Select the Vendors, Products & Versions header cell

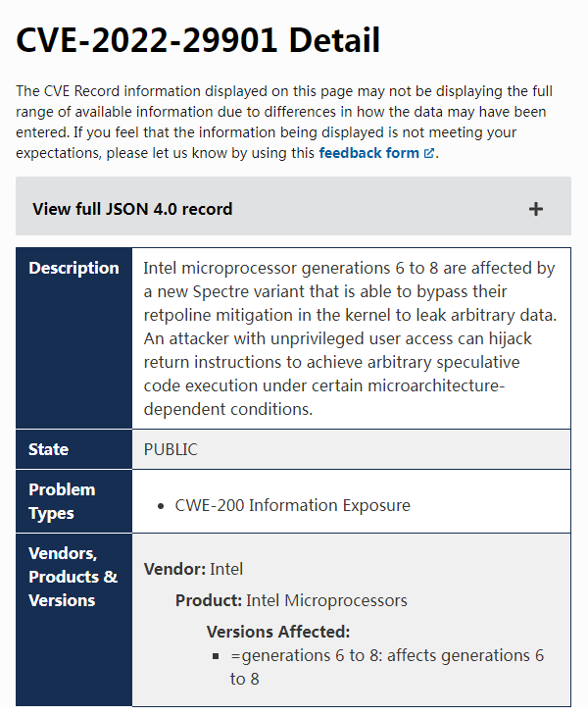click(x=73, y=620)
